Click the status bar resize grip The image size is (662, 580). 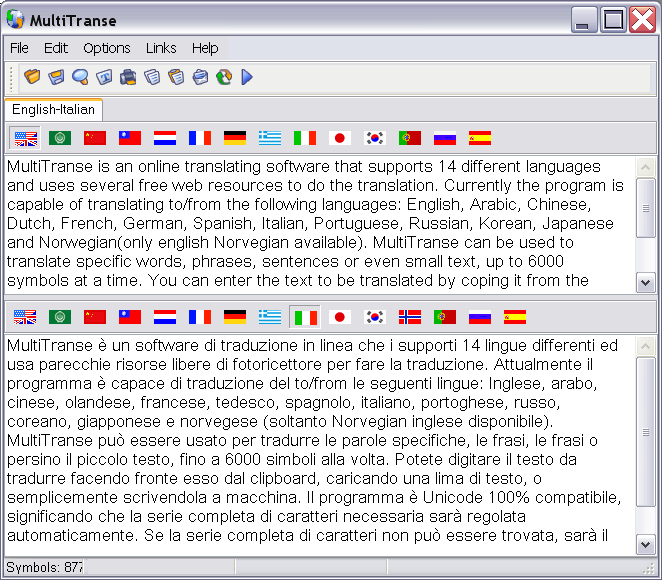click(648, 569)
